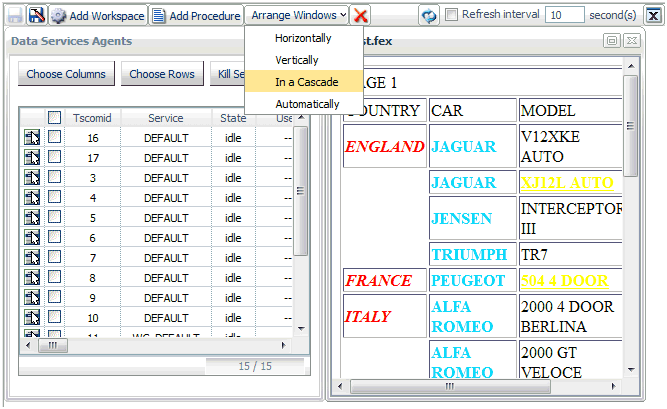The height and width of the screenshot is (409, 667).
Task: Click the save disk icon in toolbar
Action: [x=15, y=16]
